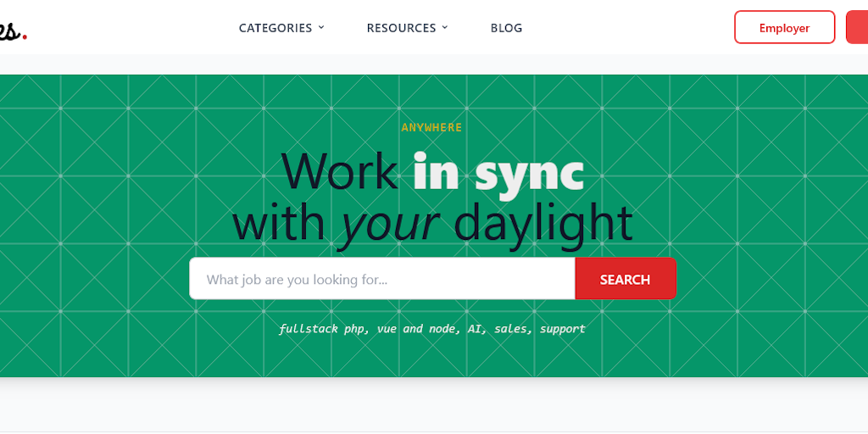The width and height of the screenshot is (868, 434).
Task: Click the bold white "in sync" headline text
Action: (498, 171)
